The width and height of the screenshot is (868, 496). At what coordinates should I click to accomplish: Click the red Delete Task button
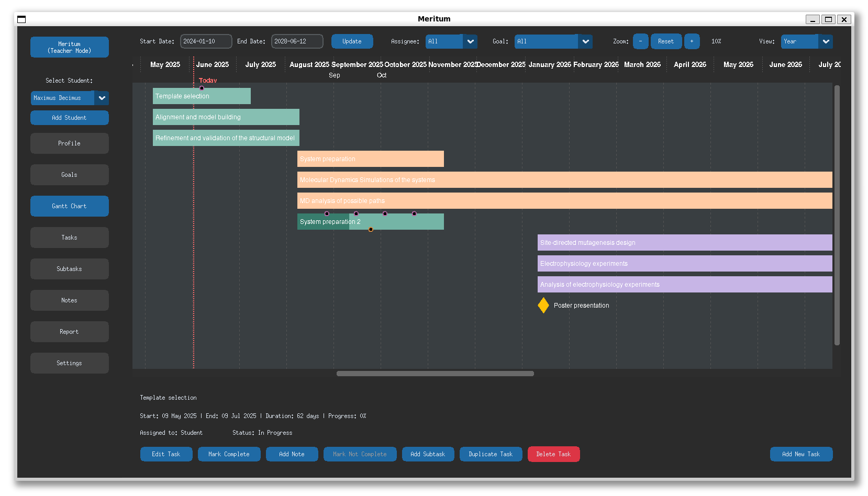553,454
